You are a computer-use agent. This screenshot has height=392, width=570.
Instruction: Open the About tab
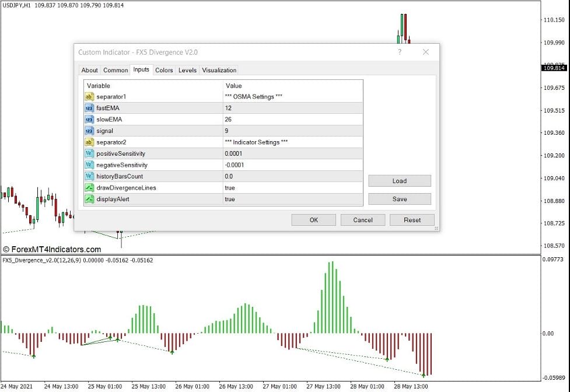pos(89,70)
